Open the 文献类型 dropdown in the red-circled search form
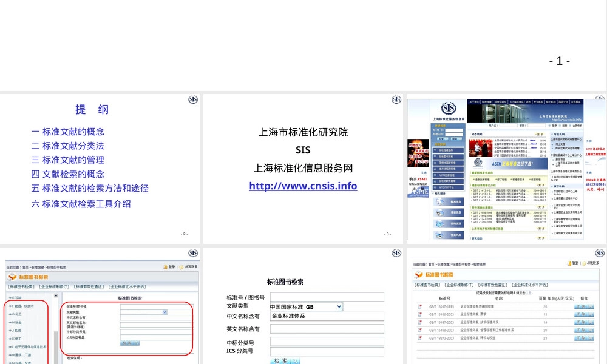 [144, 312]
